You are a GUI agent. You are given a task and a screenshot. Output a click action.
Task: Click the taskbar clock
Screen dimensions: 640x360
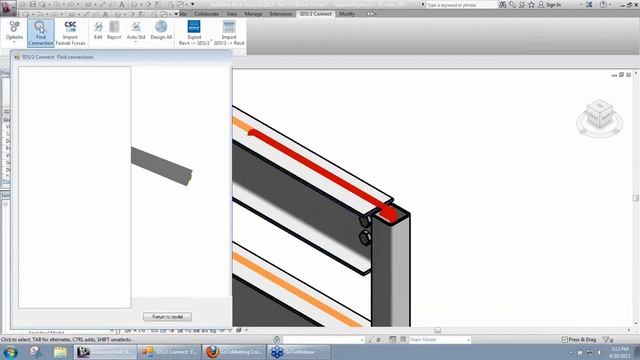620,352
